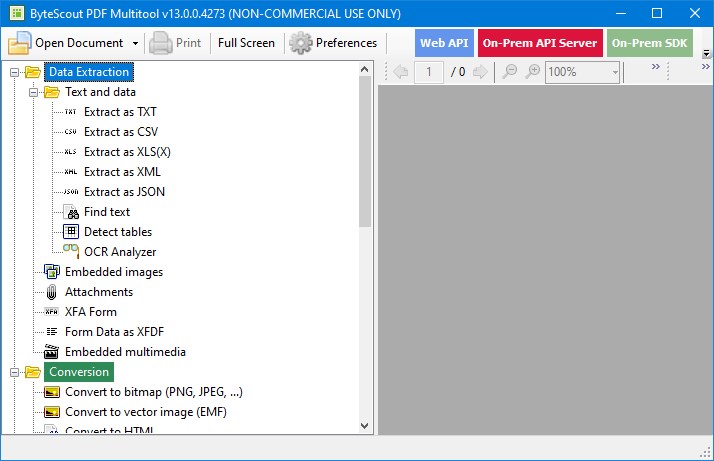Select the Detect tables label
Screen dimensions: 714x461
point(118,232)
